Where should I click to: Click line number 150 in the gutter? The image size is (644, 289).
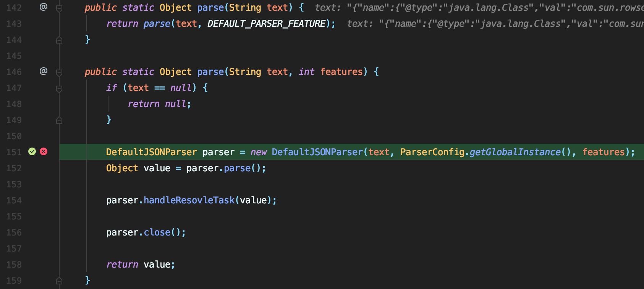(14, 136)
